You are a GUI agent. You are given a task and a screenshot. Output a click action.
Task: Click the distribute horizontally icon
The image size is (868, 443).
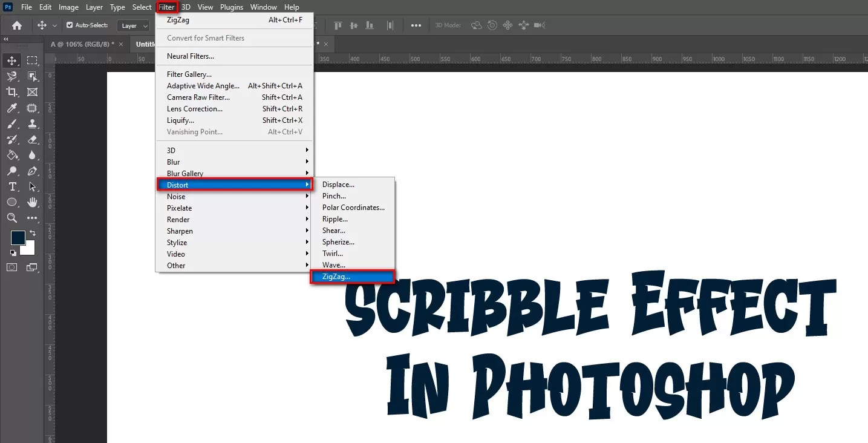390,25
